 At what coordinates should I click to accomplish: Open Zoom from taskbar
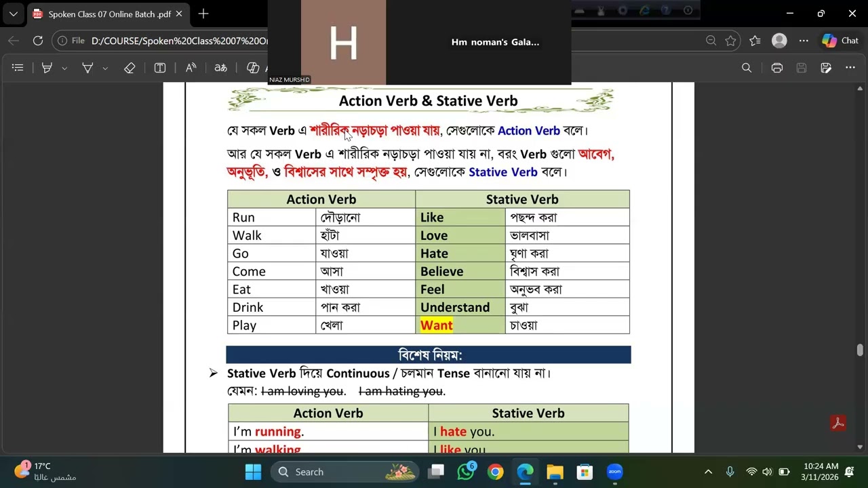615,472
